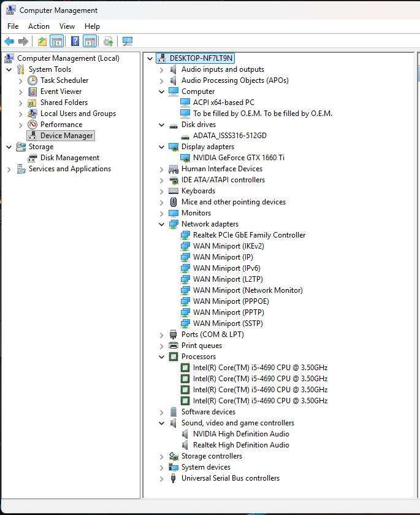This screenshot has width=420, height=515.
Task: Collapse the System Tools node
Action: (x=9, y=69)
